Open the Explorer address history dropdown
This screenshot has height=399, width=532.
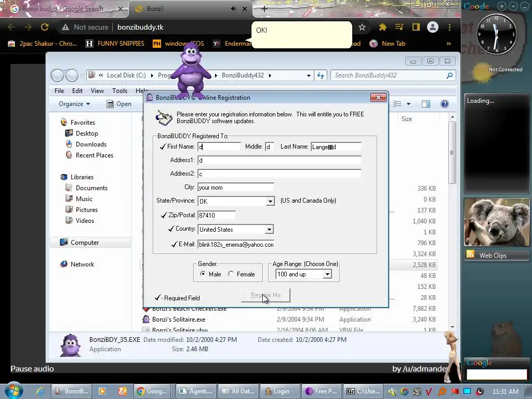[x=309, y=75]
